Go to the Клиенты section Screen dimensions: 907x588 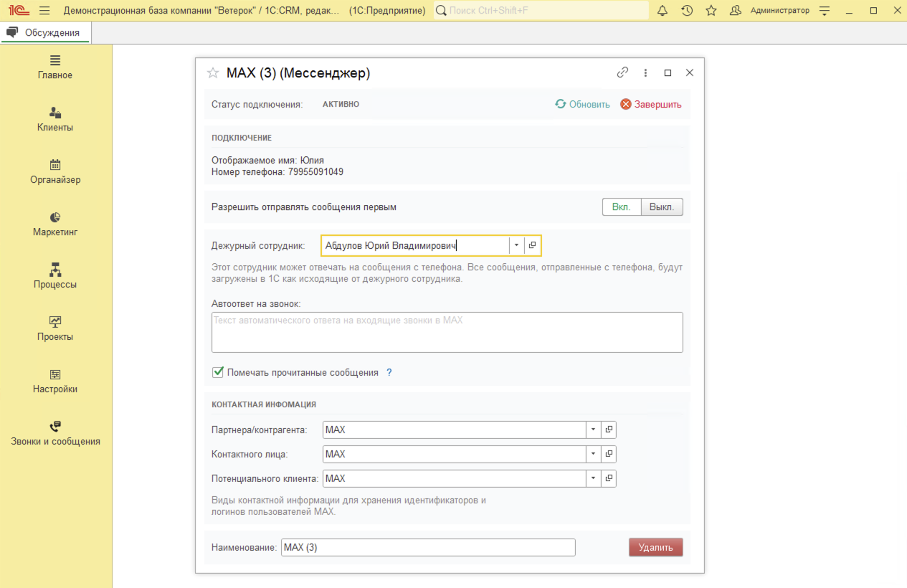coord(55,119)
